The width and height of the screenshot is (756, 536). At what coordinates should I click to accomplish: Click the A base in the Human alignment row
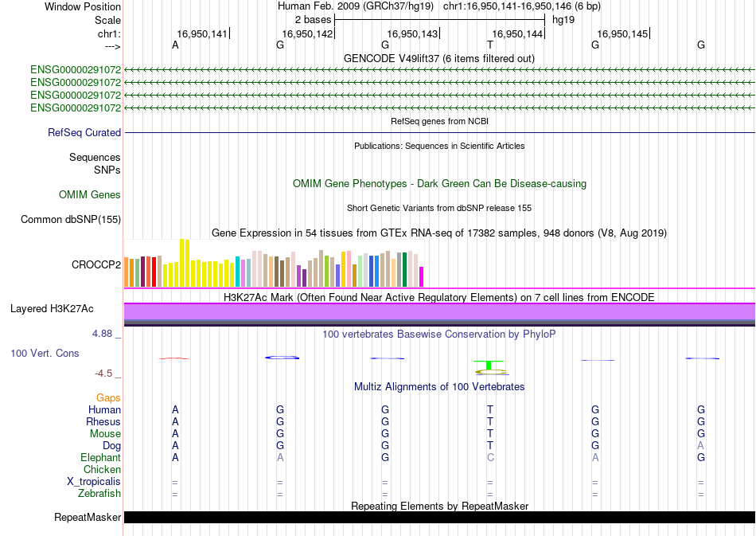pyautogui.click(x=175, y=409)
